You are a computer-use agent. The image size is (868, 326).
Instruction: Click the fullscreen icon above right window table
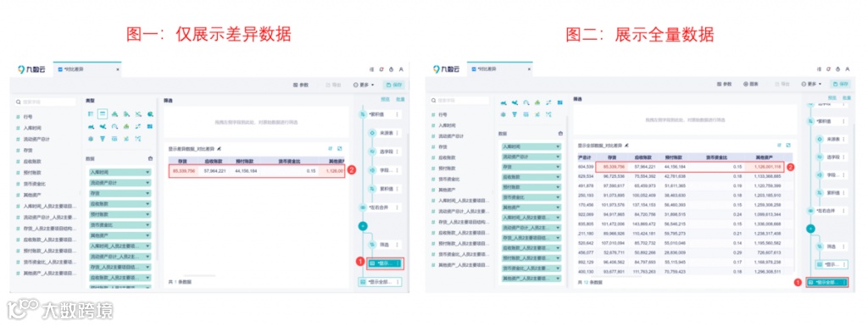coord(789,146)
